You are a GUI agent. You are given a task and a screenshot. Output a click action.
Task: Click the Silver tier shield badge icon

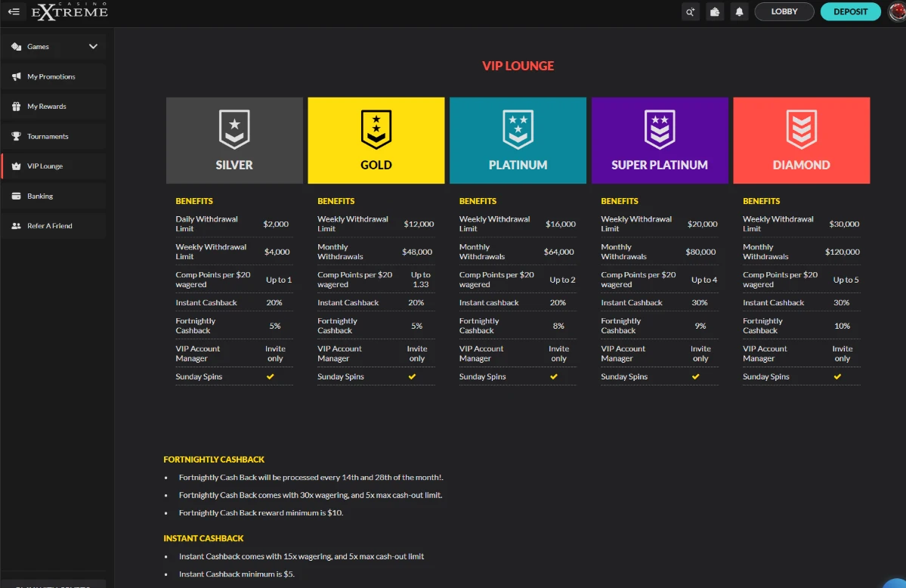(x=234, y=129)
